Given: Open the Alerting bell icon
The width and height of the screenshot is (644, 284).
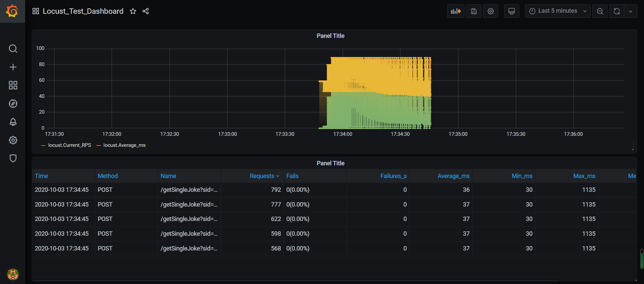Looking at the screenshot, I should pos(13,122).
